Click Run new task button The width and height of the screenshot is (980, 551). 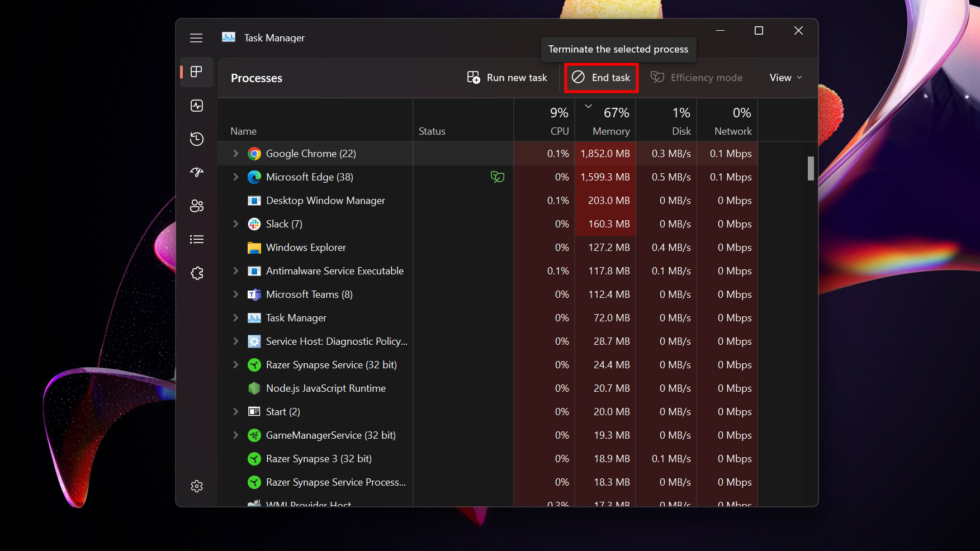tap(507, 78)
